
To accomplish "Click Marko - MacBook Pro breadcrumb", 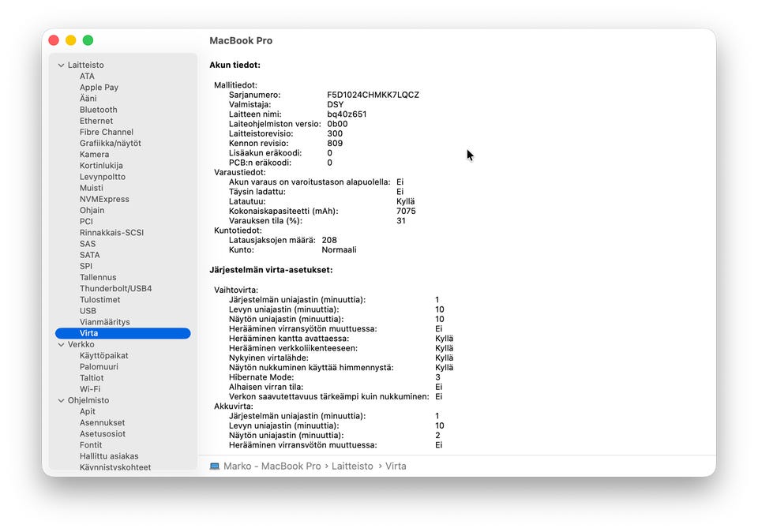I will 272,466.
